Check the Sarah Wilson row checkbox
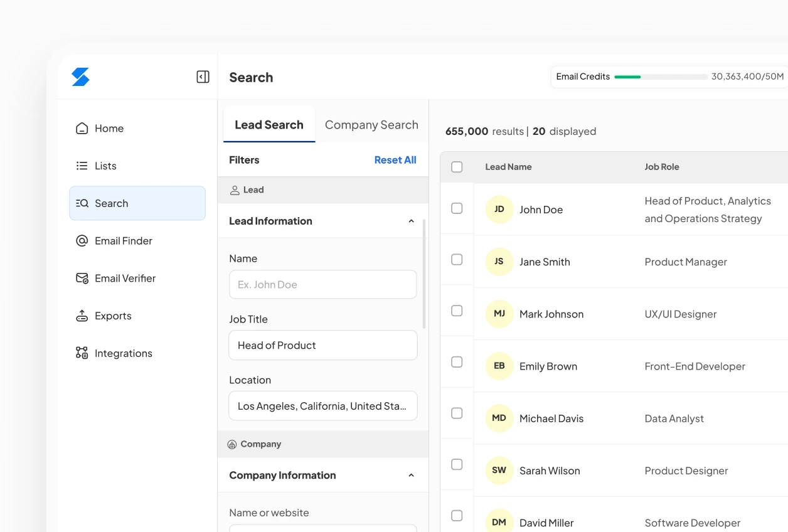This screenshot has height=532, width=788. pyautogui.click(x=457, y=464)
